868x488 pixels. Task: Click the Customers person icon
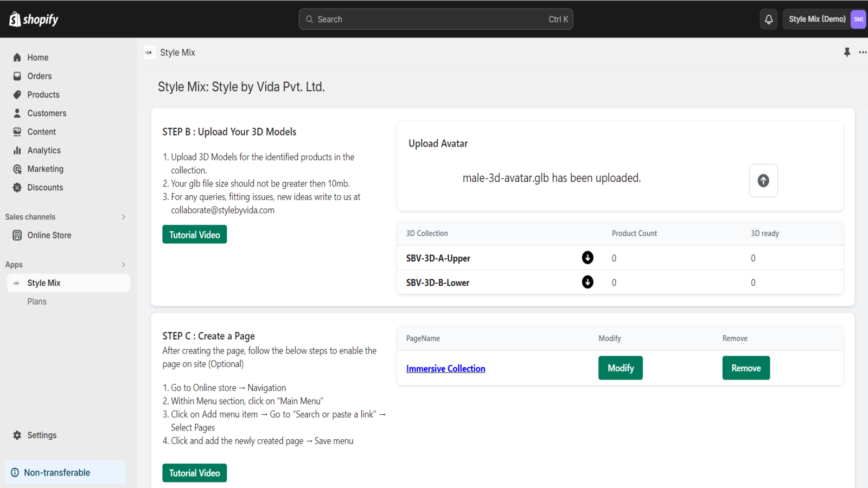click(17, 113)
